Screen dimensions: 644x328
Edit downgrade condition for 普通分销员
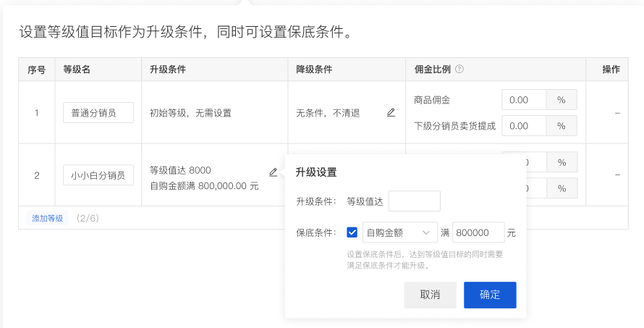(391, 113)
